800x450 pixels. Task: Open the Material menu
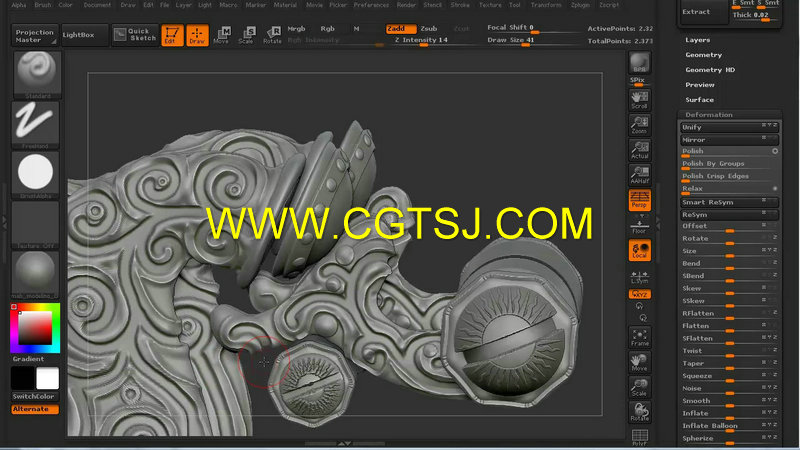point(285,5)
